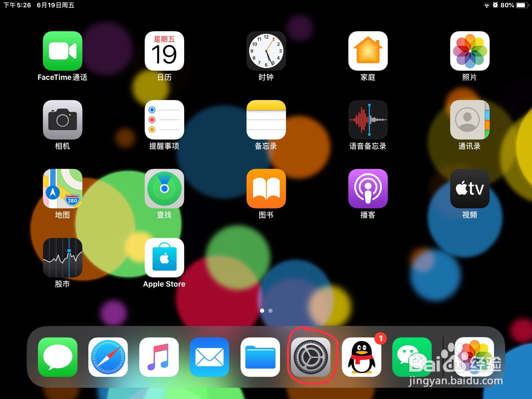Open Contacts (通讯录)

tap(469, 120)
